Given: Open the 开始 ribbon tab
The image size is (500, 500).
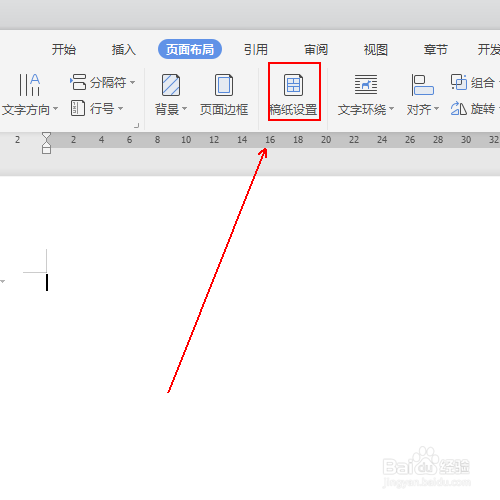Looking at the screenshot, I should tap(64, 50).
